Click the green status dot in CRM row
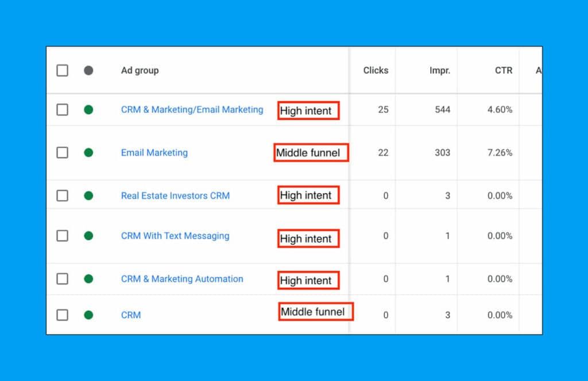This screenshot has height=381, width=588. pos(88,315)
